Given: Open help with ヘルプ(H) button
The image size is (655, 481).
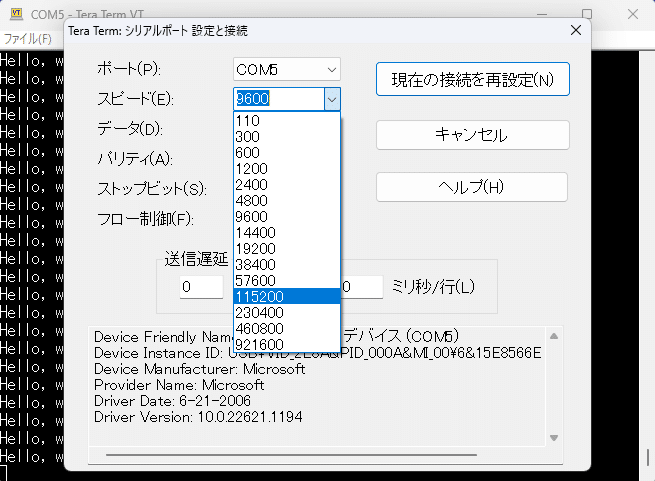Looking at the screenshot, I should (472, 187).
